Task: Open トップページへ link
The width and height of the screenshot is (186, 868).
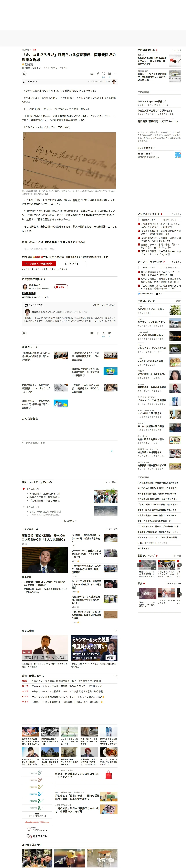Action: (x=111, y=529)
